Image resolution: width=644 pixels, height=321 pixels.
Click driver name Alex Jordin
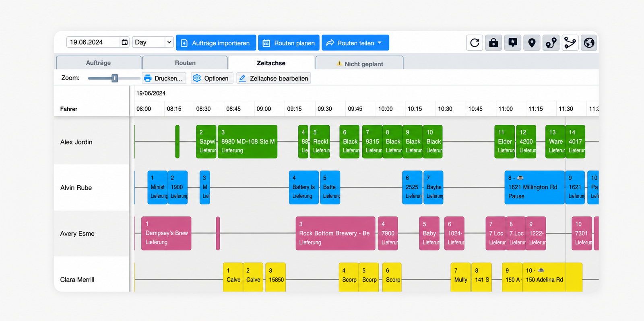coord(76,142)
